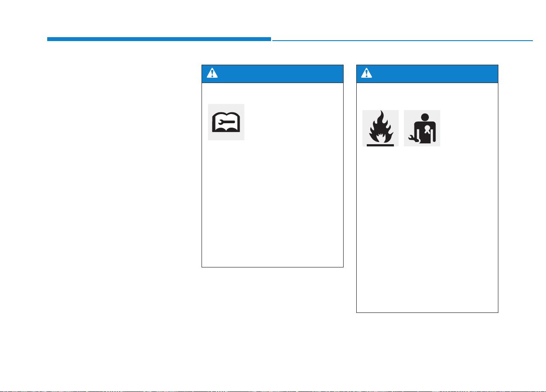This screenshot has width=546, height=392.
Task: Click the thick blue line at page top
Action: coord(159,39)
